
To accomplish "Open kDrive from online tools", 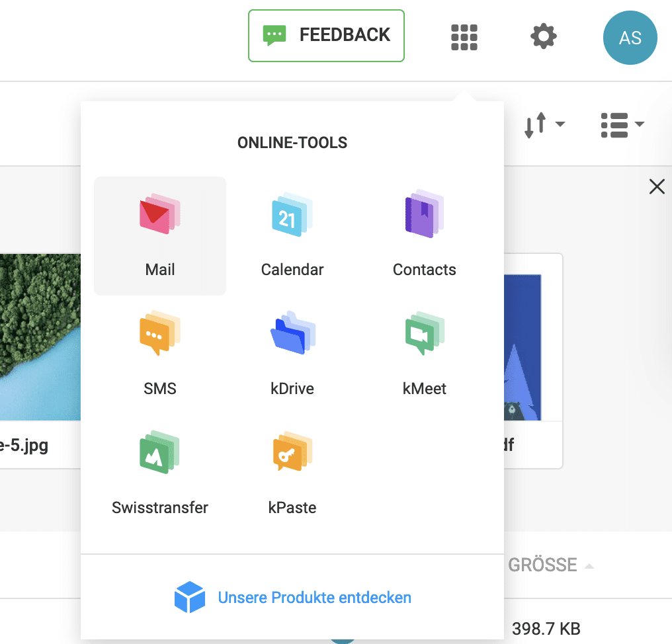I will [x=292, y=354].
